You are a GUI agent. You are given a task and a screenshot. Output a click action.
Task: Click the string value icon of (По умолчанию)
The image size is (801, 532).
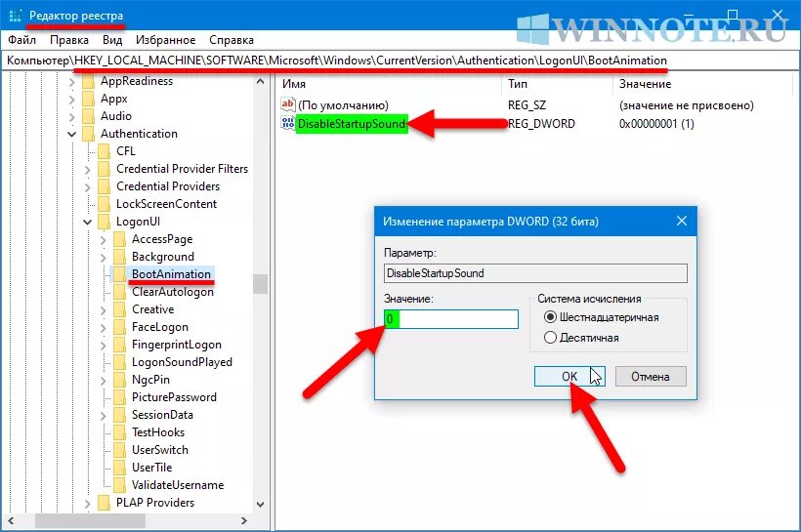(x=287, y=104)
